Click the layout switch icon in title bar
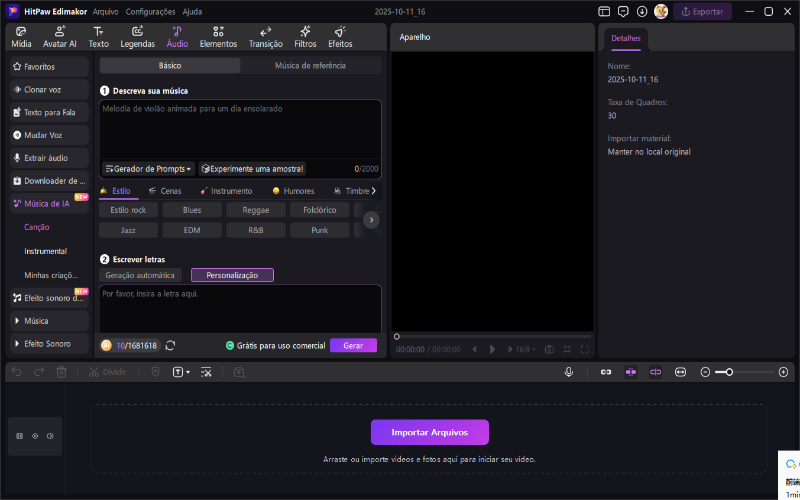This screenshot has width=800, height=500. (x=604, y=11)
